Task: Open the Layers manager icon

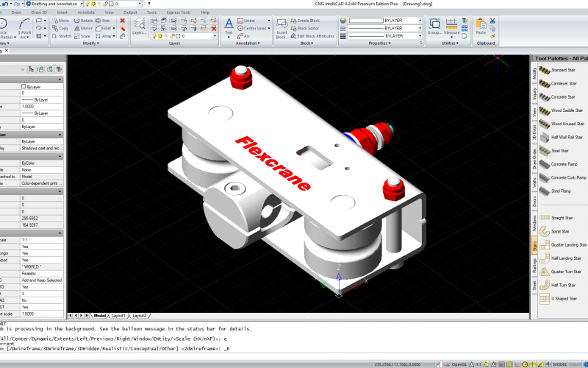Action: coord(138,26)
